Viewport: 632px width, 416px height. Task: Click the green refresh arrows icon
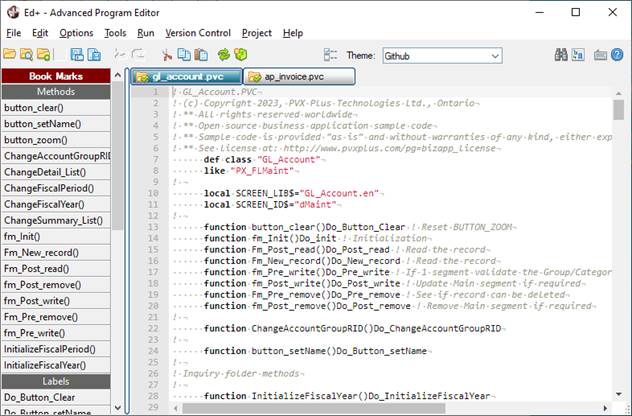coord(224,55)
